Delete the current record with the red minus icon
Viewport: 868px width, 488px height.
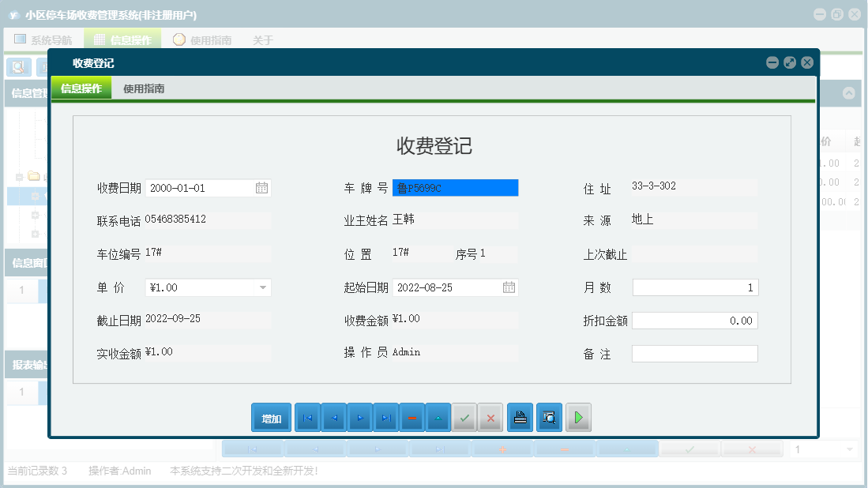pyautogui.click(x=412, y=418)
